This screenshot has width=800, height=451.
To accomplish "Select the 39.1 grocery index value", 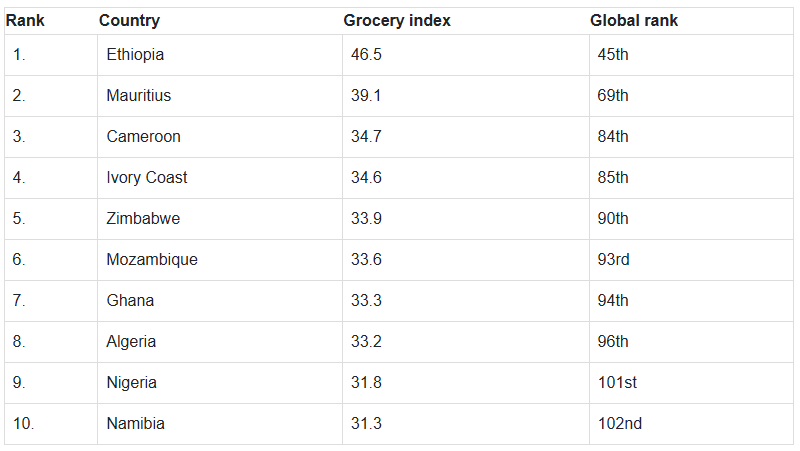I will point(366,96).
